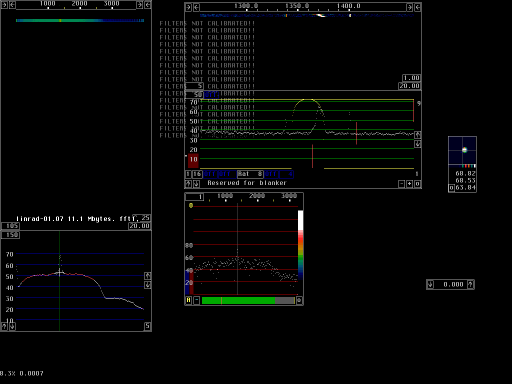
Task: Click 'linrad-01.07 11.1 Mbytes' status text
Action: 65,219
